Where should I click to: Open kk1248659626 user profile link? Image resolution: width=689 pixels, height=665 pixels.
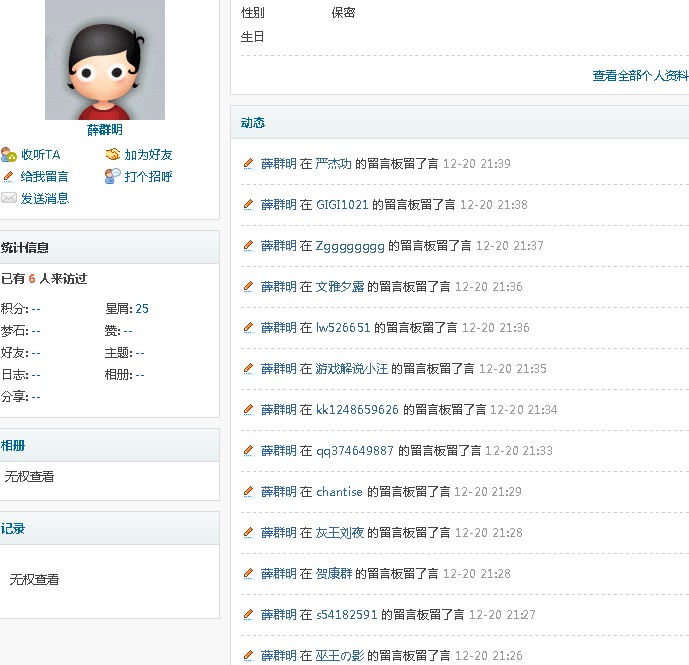[x=357, y=410]
